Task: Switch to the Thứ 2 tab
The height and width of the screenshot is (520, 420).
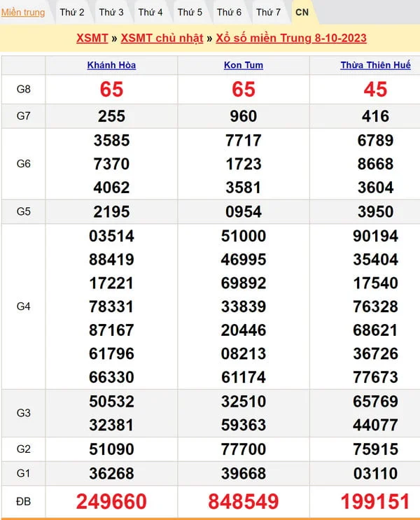Action: [72, 12]
